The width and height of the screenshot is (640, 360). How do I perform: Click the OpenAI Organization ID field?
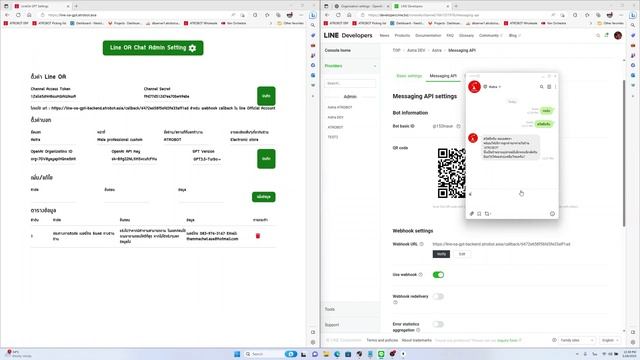[53, 159]
